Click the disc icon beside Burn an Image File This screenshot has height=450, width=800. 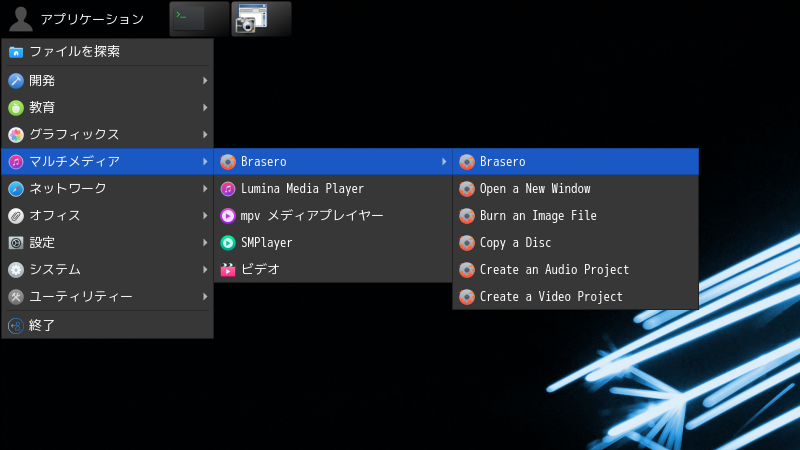click(x=467, y=216)
